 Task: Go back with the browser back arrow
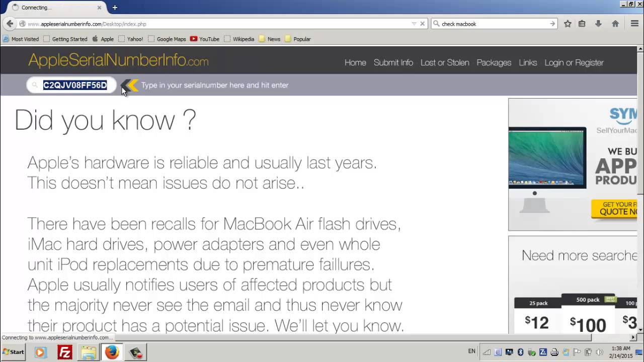[10, 24]
